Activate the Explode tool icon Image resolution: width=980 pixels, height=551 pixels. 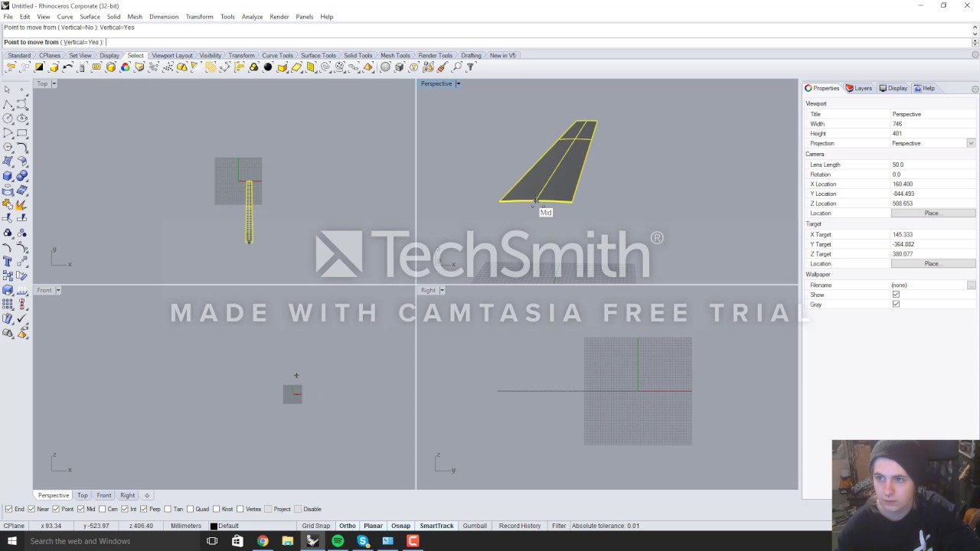click(x=22, y=204)
